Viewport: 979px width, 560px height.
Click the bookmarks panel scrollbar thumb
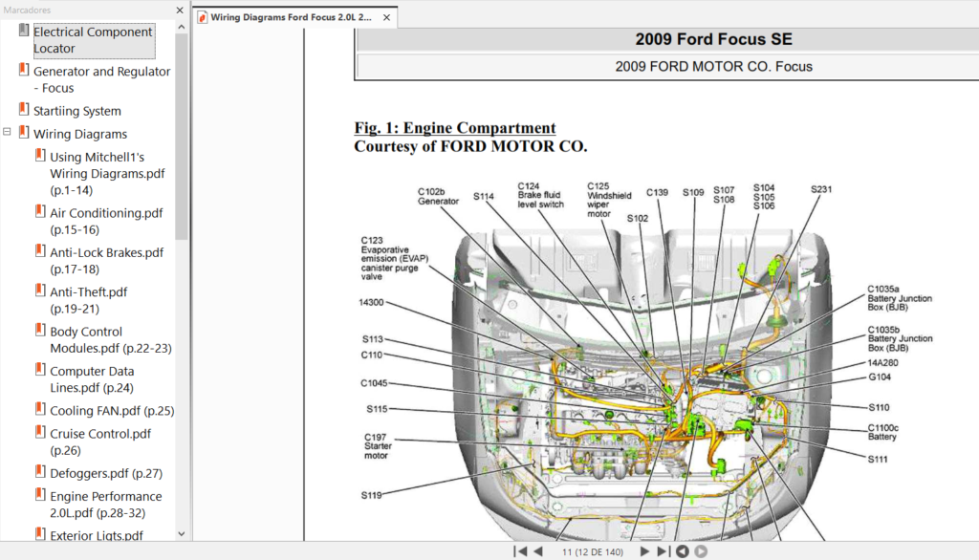[x=181, y=137]
